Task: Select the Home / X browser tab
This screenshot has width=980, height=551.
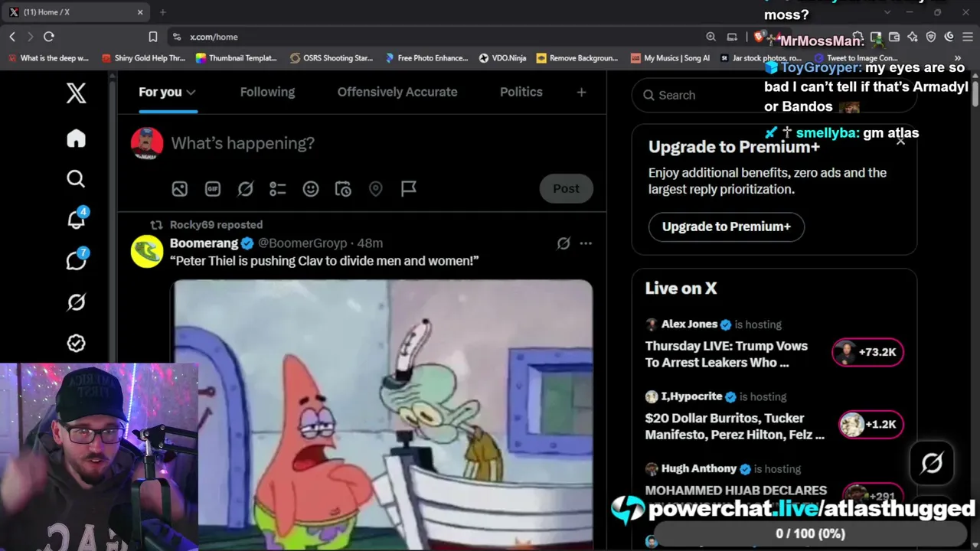Action: (75, 12)
